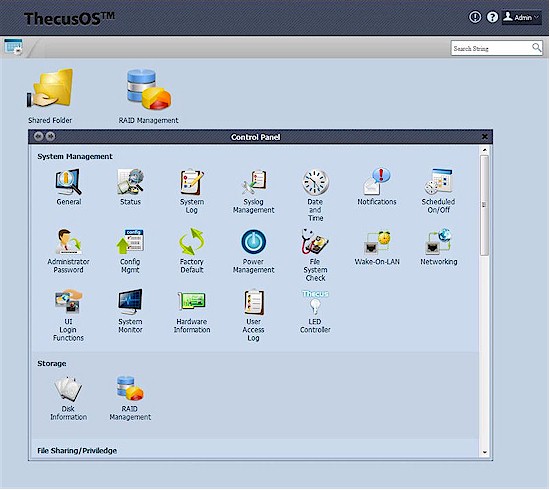Close the Control Panel window

485,136
